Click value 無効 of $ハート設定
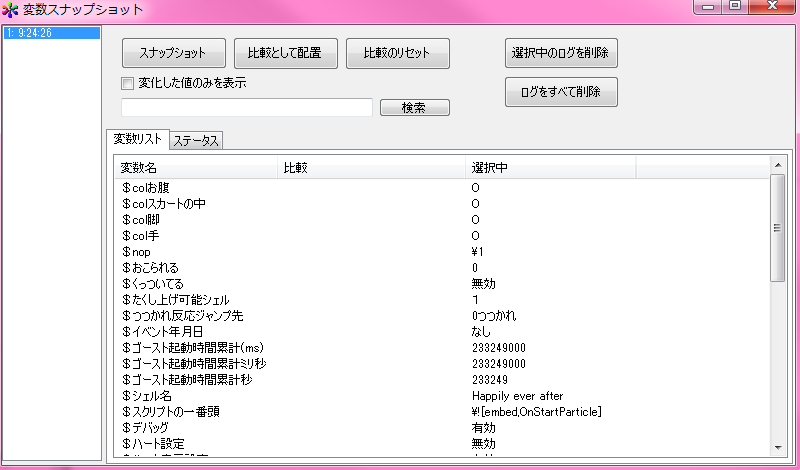Screen dimensions: 800x470 pos(484,443)
